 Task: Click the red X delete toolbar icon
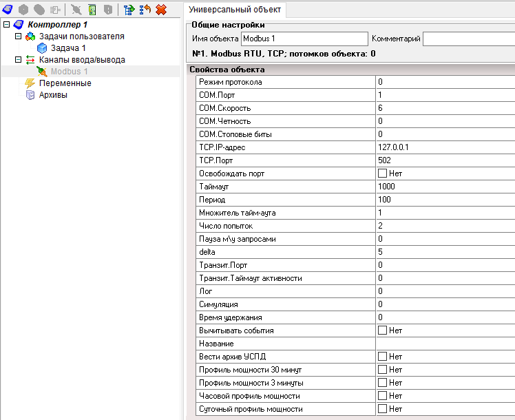coord(161,10)
